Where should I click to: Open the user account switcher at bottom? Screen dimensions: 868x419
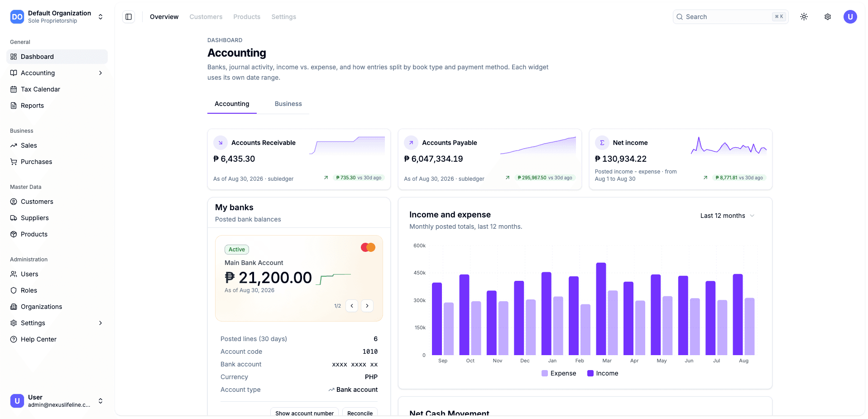101,401
